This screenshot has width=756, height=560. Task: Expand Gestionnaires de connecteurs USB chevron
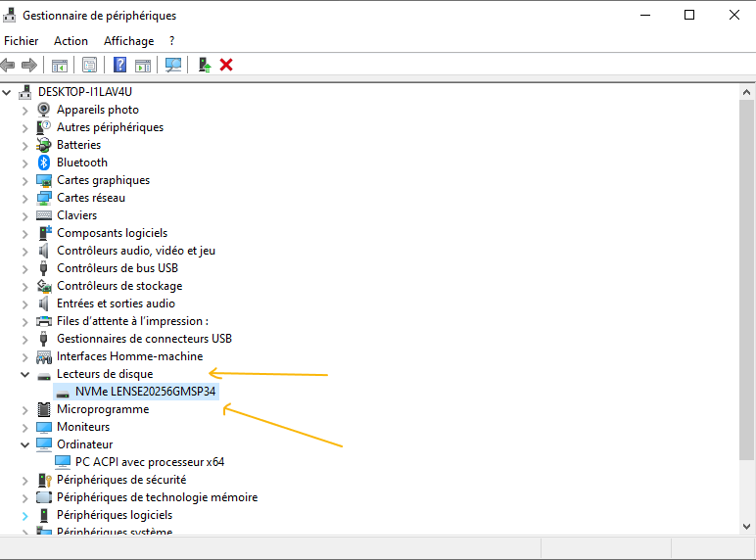tap(25, 340)
